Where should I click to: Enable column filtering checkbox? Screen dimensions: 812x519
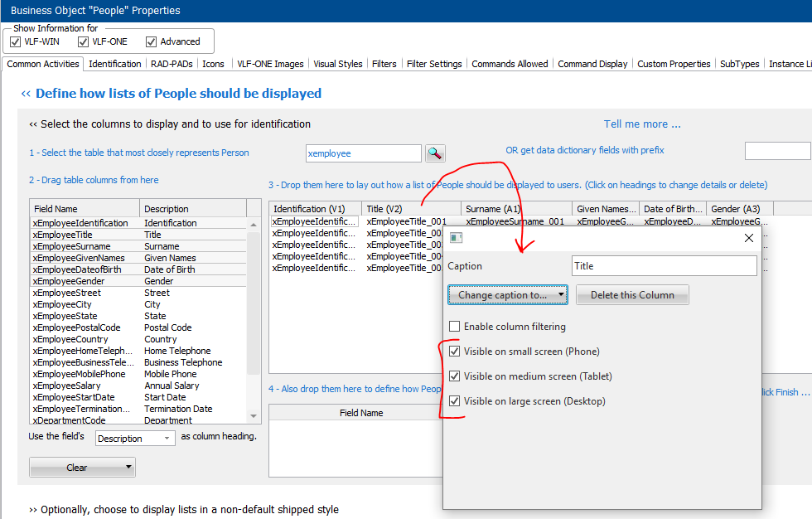(454, 327)
